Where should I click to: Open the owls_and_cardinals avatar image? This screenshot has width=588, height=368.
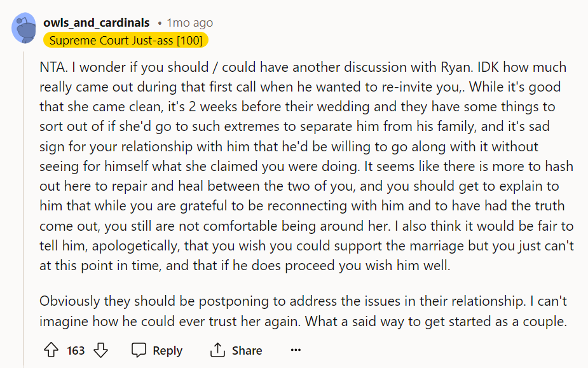coord(24,28)
